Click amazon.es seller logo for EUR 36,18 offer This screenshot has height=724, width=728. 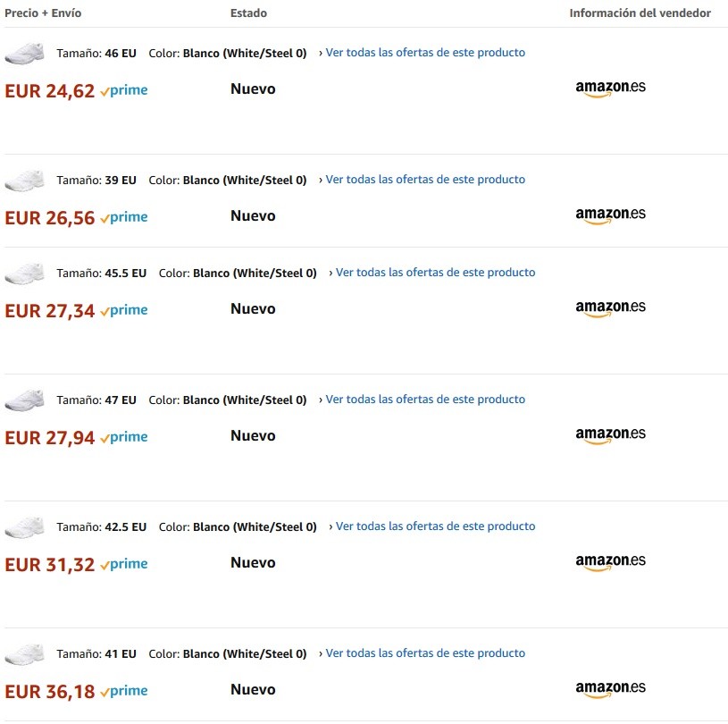tap(610, 689)
